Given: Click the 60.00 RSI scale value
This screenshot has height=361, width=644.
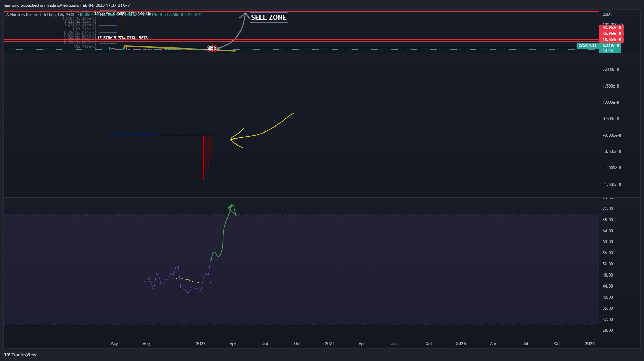Looking at the screenshot, I should pyautogui.click(x=607, y=242).
